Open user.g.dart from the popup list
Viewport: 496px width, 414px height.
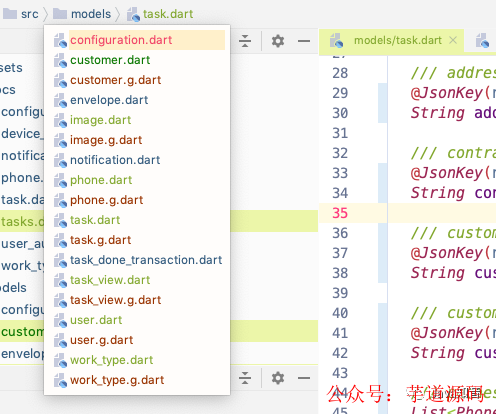tap(102, 340)
